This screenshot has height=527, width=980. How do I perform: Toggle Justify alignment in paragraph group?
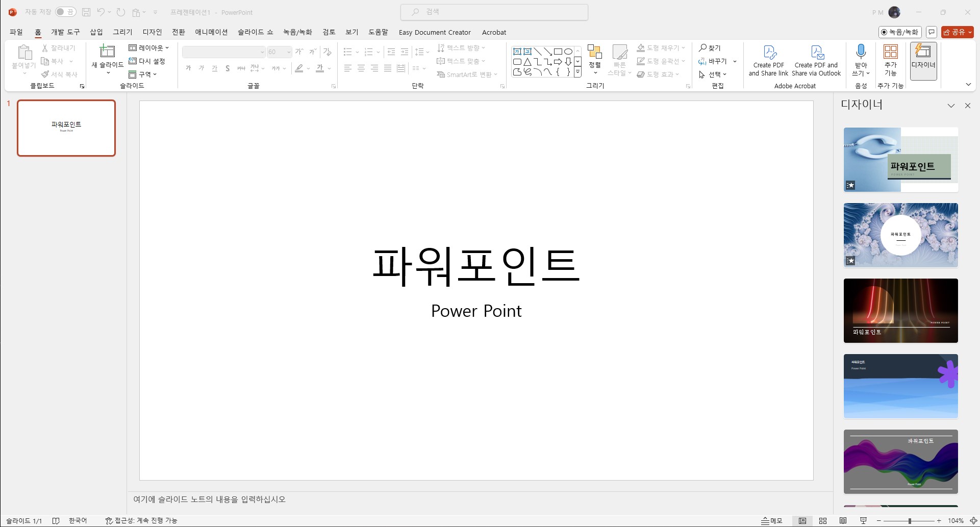click(388, 68)
